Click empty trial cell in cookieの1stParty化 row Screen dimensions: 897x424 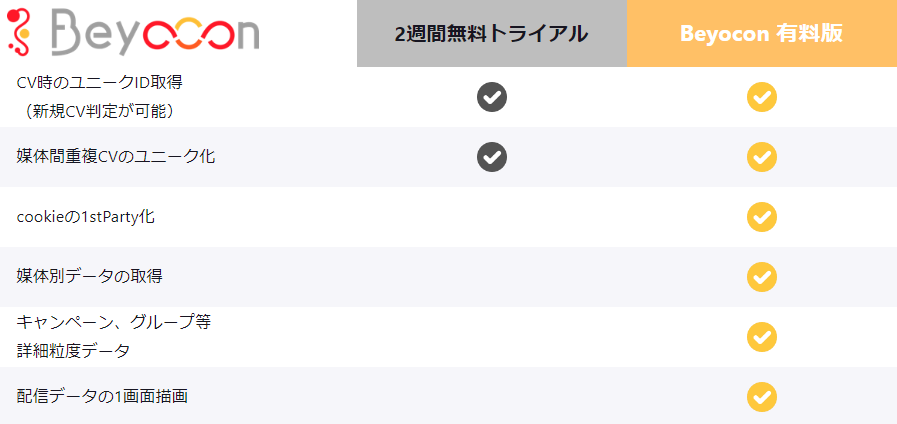pos(492,216)
